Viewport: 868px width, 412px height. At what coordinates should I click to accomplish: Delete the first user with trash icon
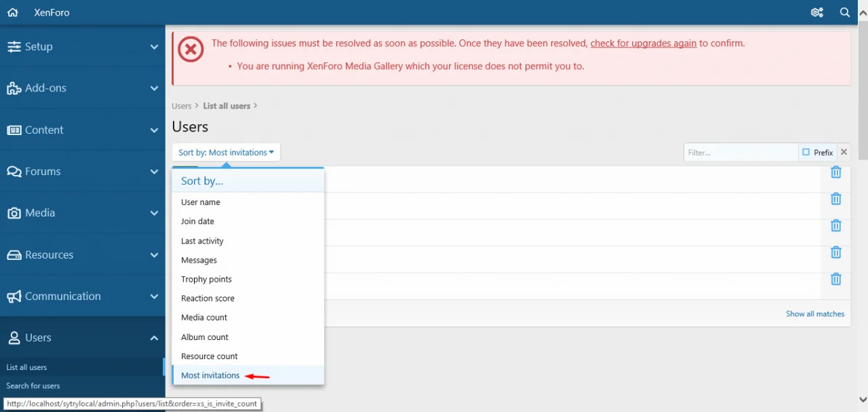click(835, 172)
